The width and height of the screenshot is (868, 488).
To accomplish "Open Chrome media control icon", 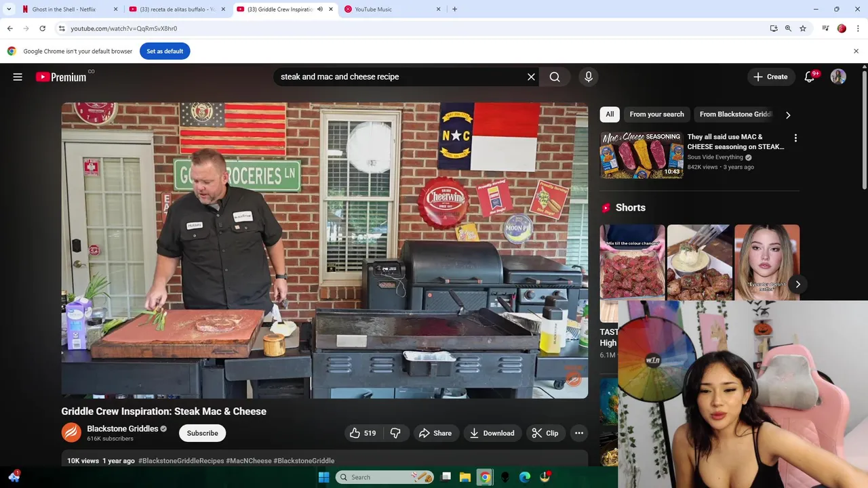I will 825,28.
